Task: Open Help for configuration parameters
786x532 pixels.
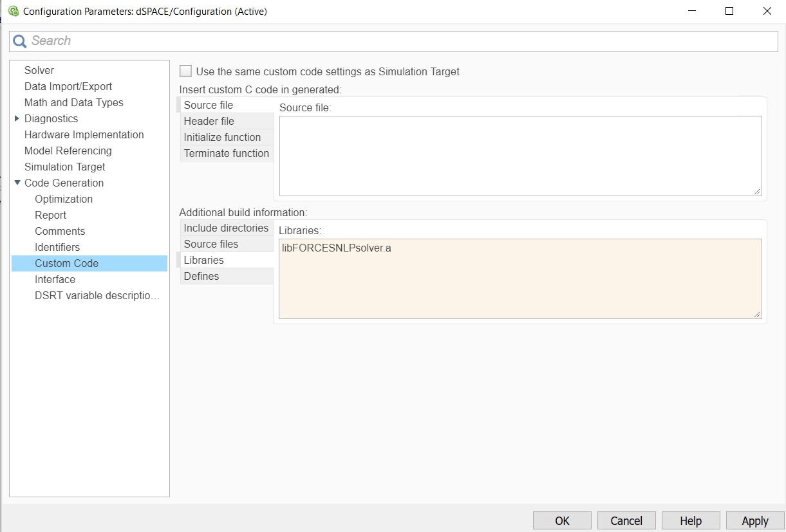Action: point(690,520)
